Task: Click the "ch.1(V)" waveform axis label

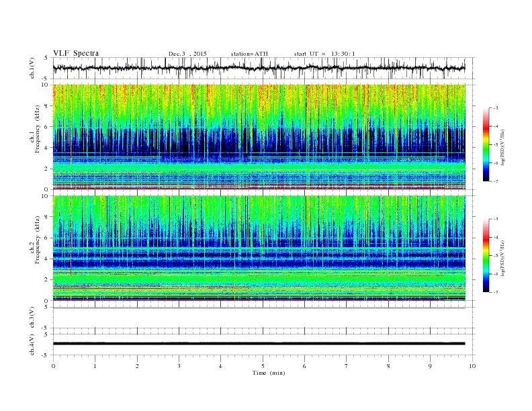Action: [32, 68]
